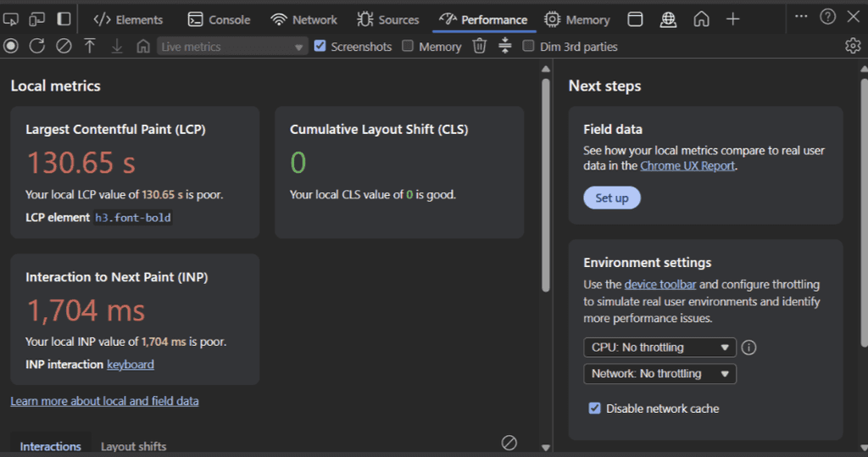868x457 pixels.
Task: Toggle device emulation toolbar icon
Action: 37,19
